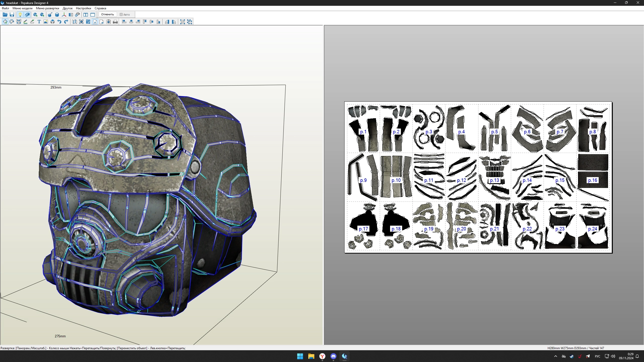Select the edit flaps tool
Viewport: 644px width, 362px height.
(32, 22)
